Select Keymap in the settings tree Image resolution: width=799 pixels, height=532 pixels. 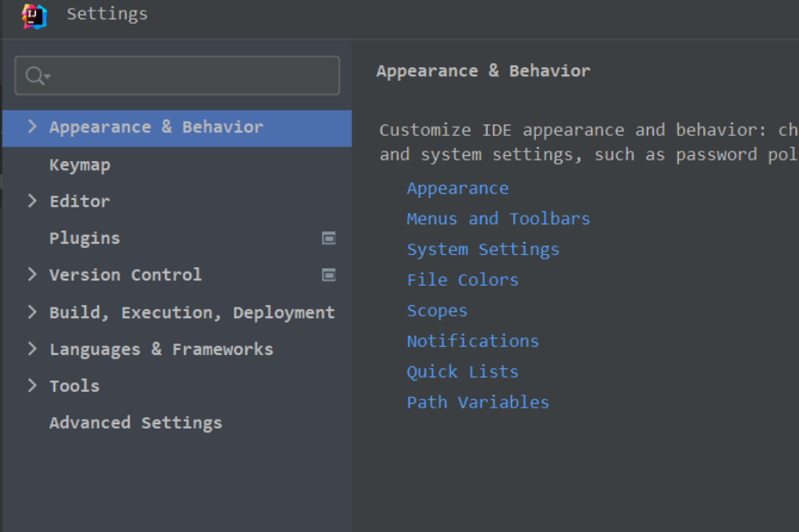pyautogui.click(x=80, y=165)
